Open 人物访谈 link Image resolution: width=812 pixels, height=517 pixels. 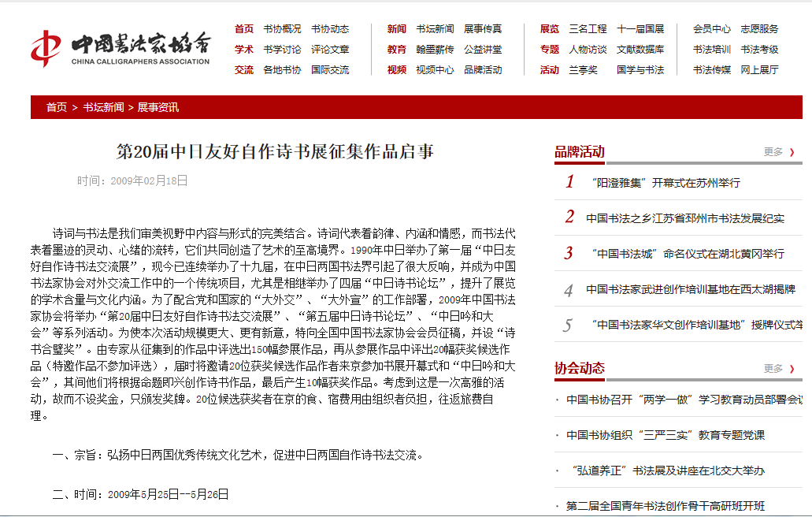coord(588,50)
